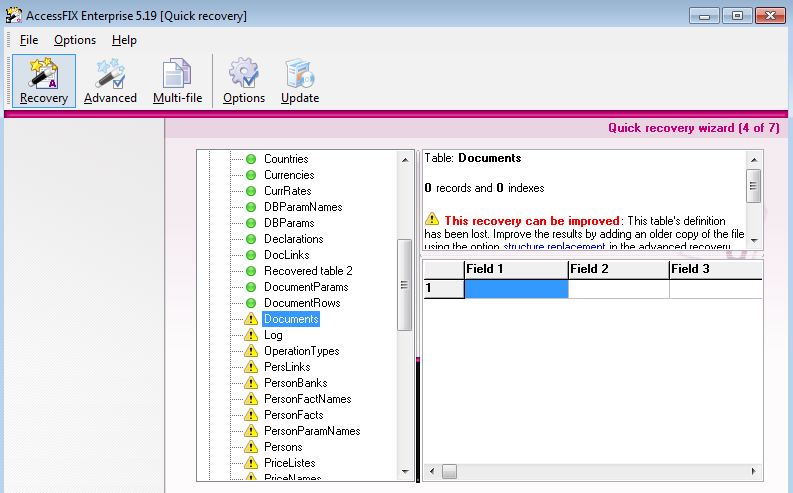Click the highlighted Field 1 cell
This screenshot has height=493, width=793.
point(516,289)
